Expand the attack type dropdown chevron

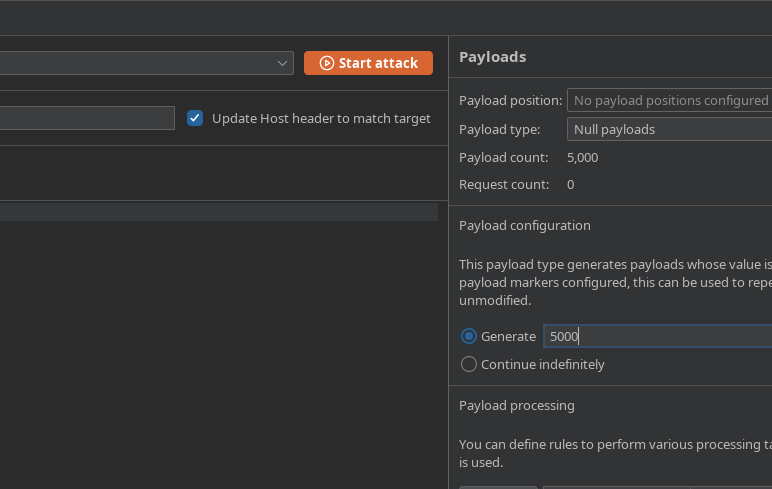tap(283, 63)
